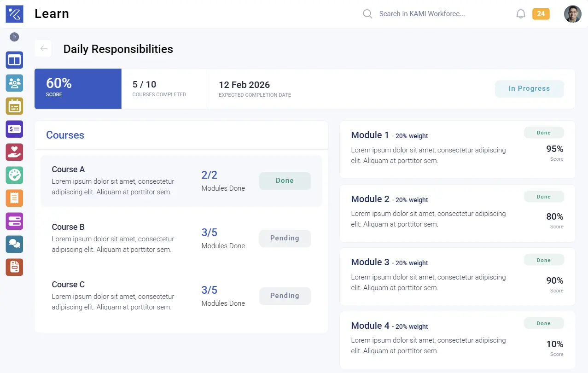Viewport: 588px width, 373px height.
Task: Click the 10% score on Module 4
Action: (554, 344)
